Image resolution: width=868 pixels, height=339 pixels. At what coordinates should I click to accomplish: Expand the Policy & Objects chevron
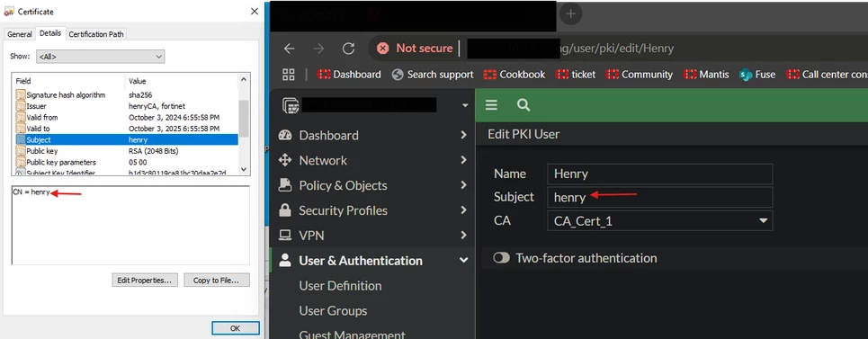pyautogui.click(x=463, y=186)
